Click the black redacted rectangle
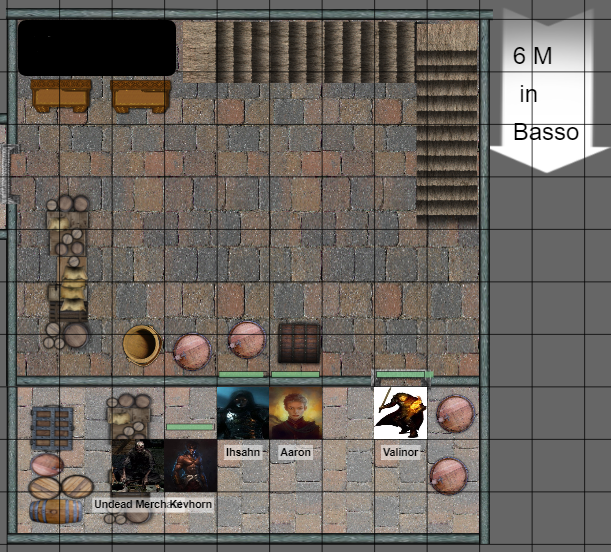Image resolution: width=611 pixels, height=552 pixels. (97, 48)
